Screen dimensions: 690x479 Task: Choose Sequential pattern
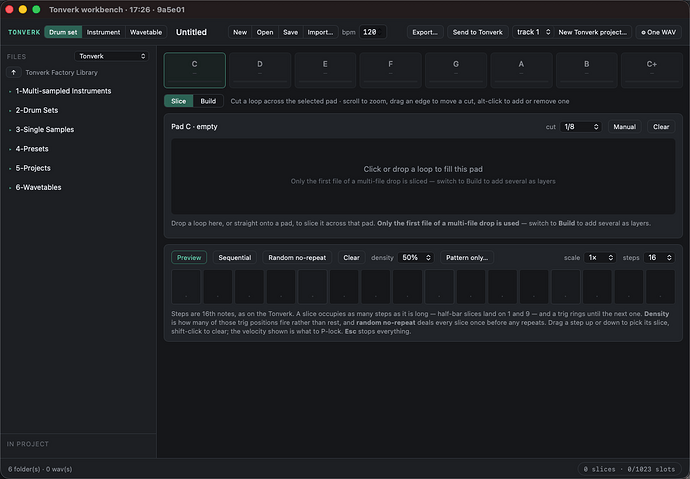point(235,258)
